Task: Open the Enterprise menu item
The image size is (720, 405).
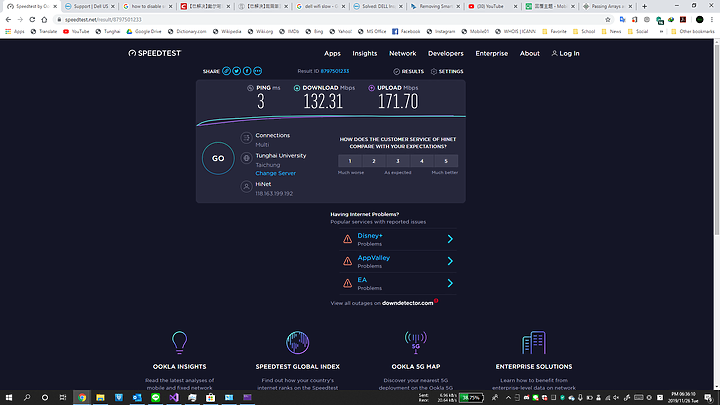Action: 492,53
